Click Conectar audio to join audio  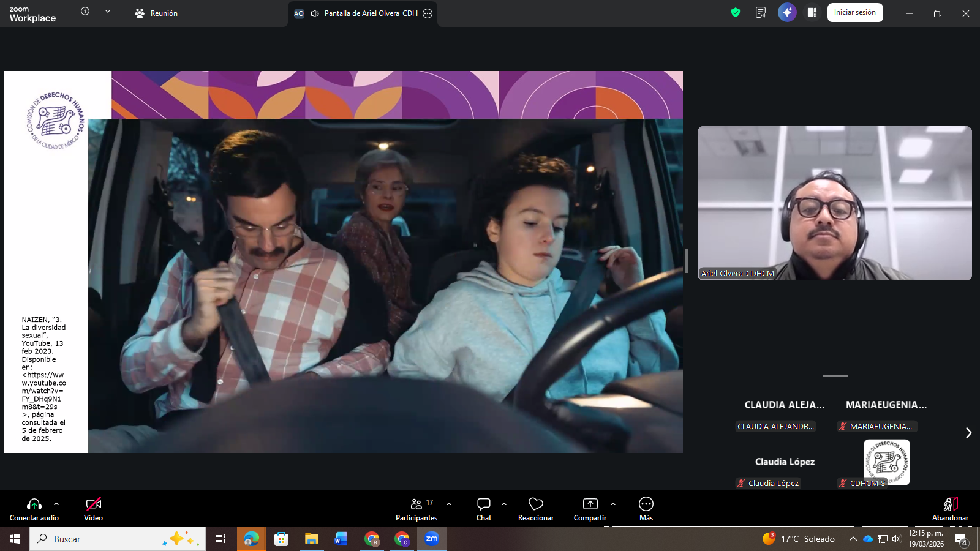[34, 509]
